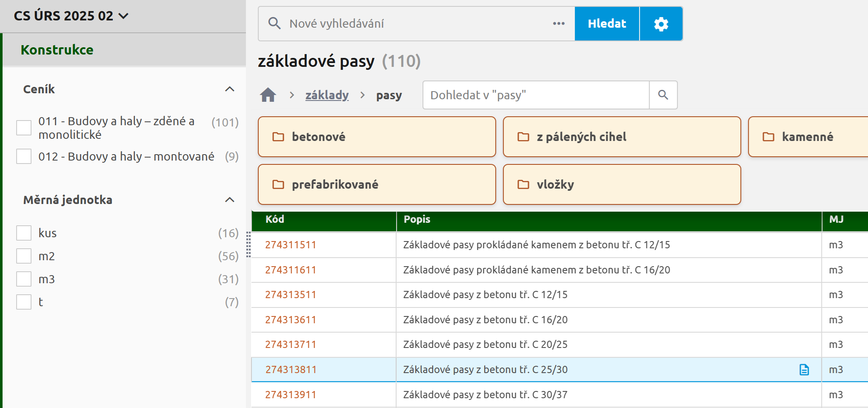Open the document icon on row 274313811

click(x=804, y=370)
